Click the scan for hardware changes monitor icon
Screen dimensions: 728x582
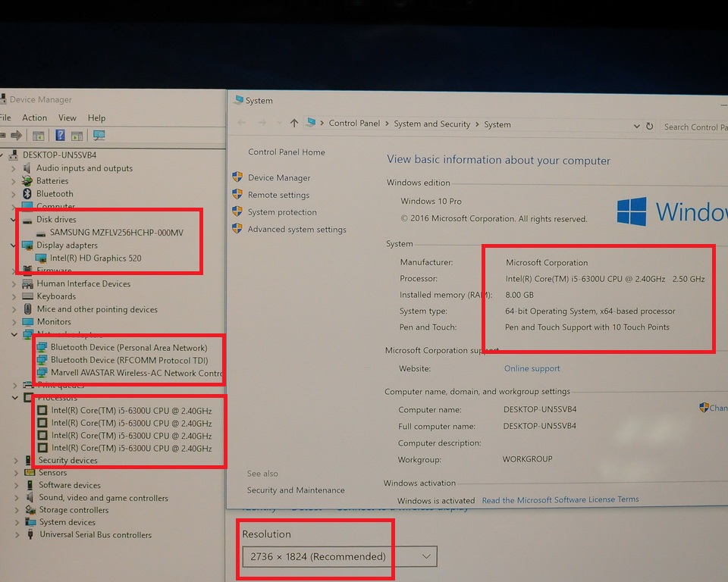[x=99, y=135]
